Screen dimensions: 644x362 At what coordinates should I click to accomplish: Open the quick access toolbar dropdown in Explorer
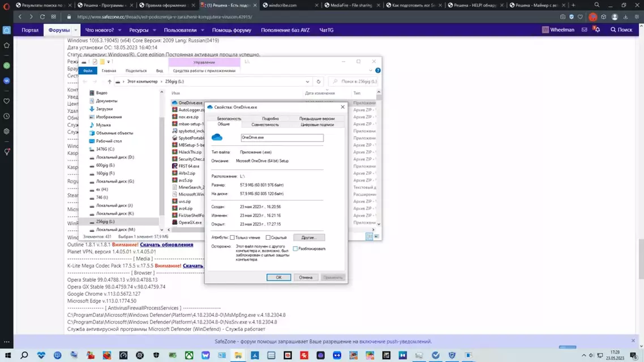pyautogui.click(x=109, y=62)
